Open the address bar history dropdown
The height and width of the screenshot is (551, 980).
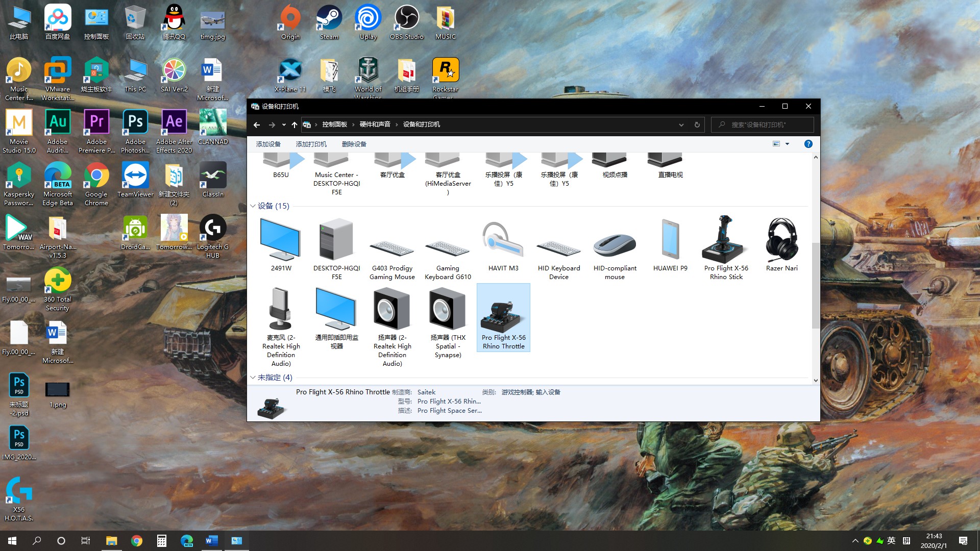(x=681, y=124)
